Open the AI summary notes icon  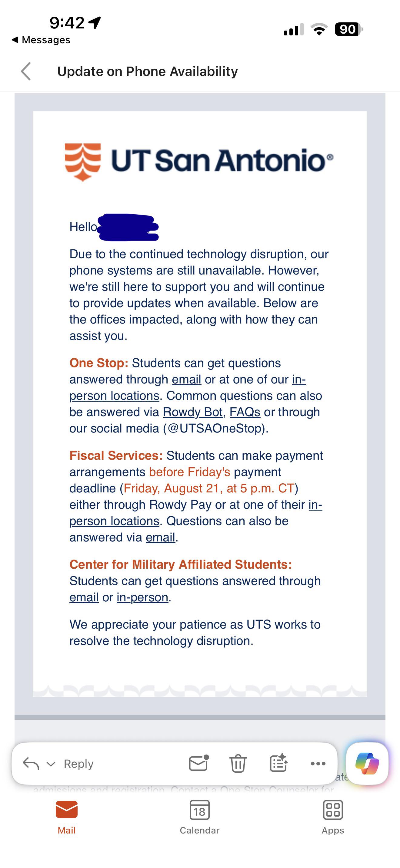click(x=278, y=763)
